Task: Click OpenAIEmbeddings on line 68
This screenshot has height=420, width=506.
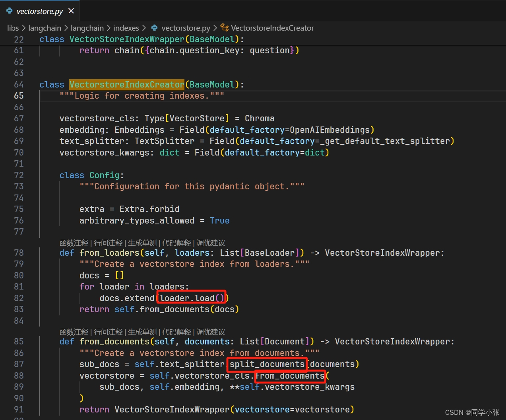Action: [x=330, y=130]
